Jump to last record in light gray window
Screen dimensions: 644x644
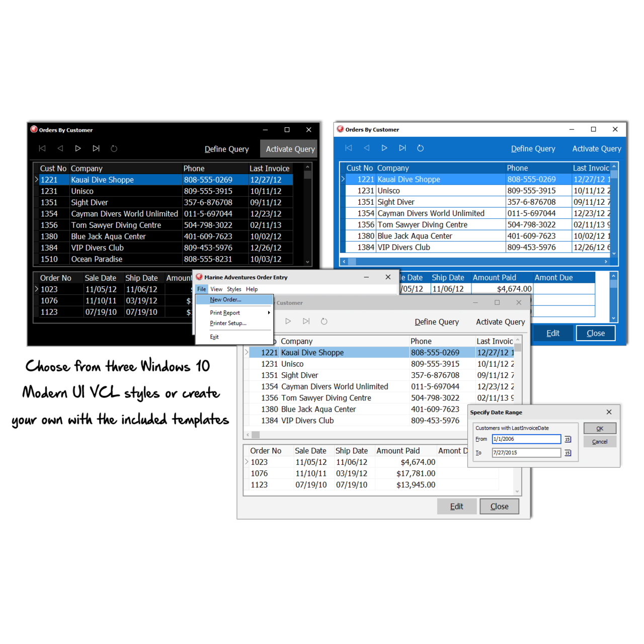coord(306,321)
